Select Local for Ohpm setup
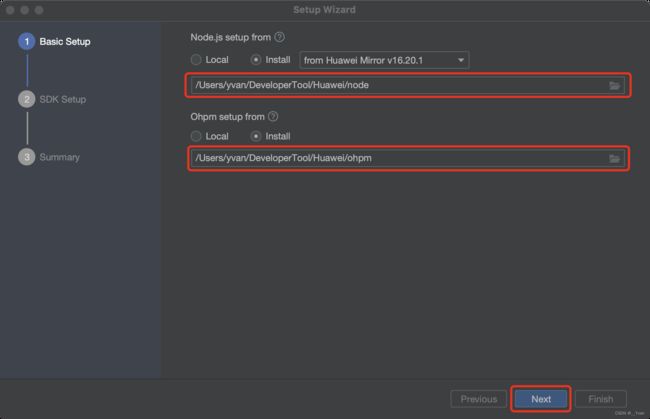The image size is (650, 419). click(x=196, y=136)
